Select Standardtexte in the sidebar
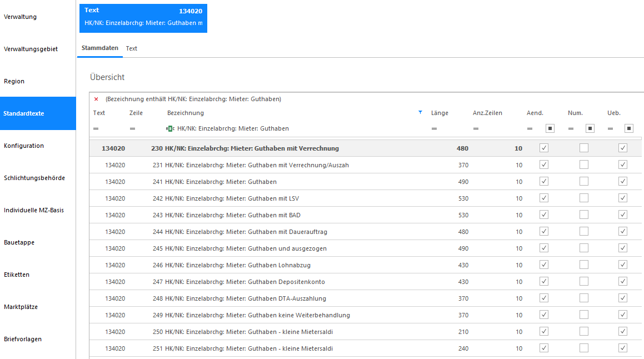Image resolution: width=644 pixels, height=359 pixels. (x=38, y=113)
